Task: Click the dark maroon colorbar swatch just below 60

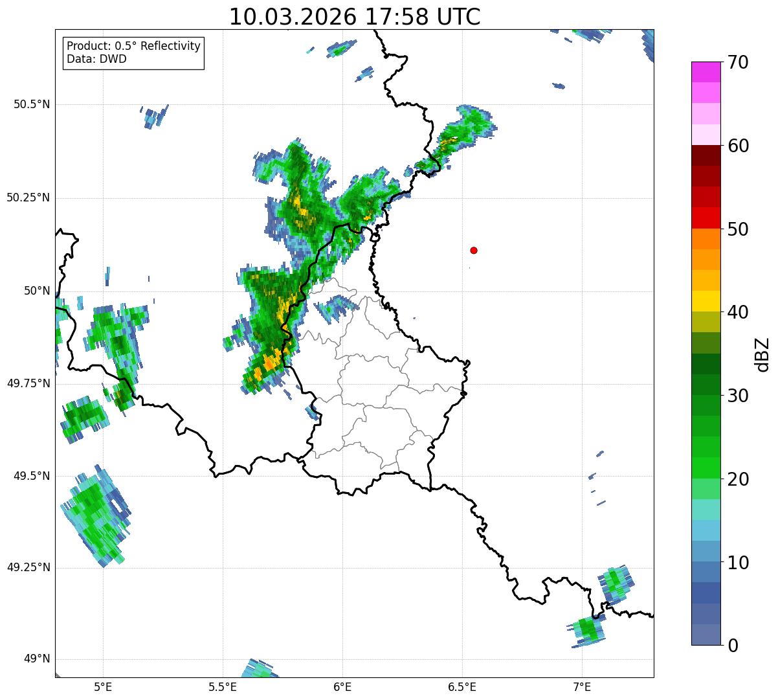Action: (706, 155)
